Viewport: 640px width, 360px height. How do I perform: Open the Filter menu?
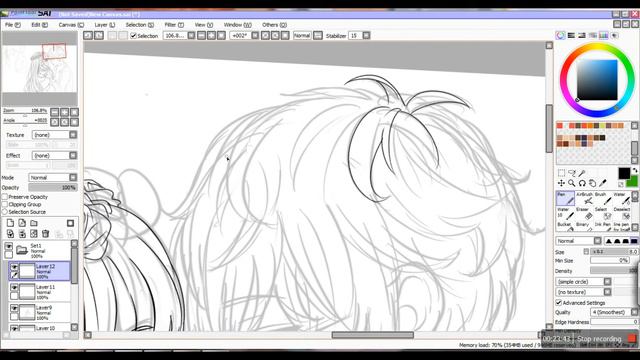coord(174,25)
